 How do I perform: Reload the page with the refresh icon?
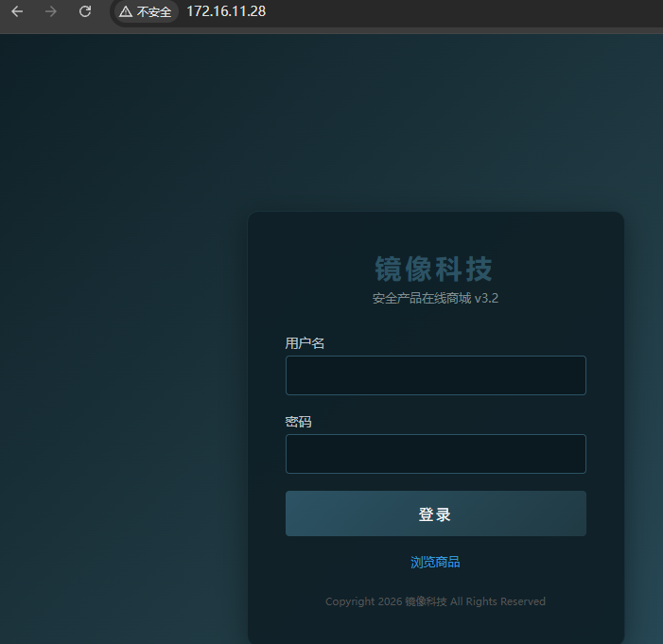(85, 11)
